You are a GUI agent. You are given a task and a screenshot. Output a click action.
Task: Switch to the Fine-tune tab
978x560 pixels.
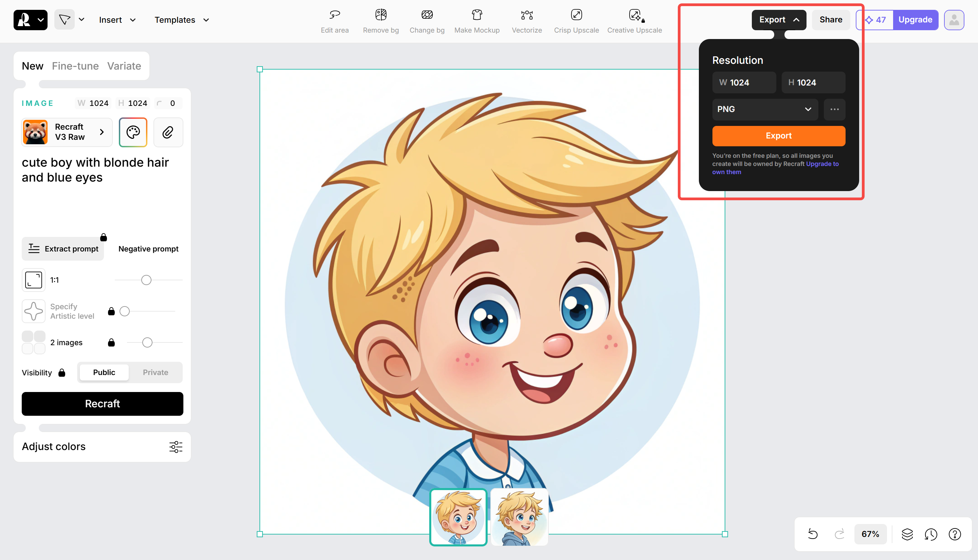[75, 66]
